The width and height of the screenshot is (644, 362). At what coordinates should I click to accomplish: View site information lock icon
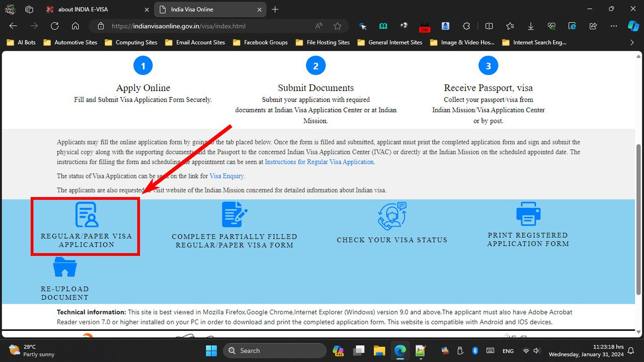pyautogui.click(x=101, y=26)
